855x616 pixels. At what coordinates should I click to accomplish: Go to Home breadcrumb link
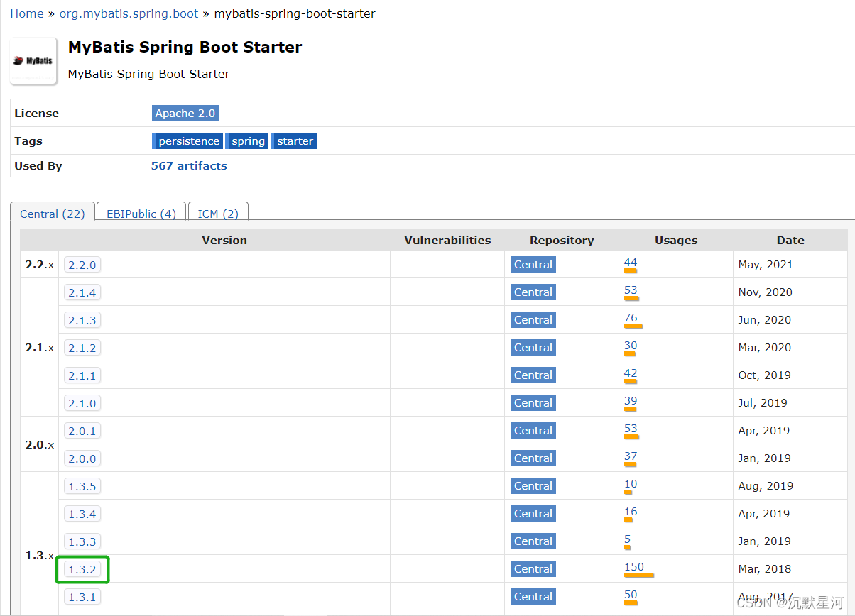pos(27,13)
